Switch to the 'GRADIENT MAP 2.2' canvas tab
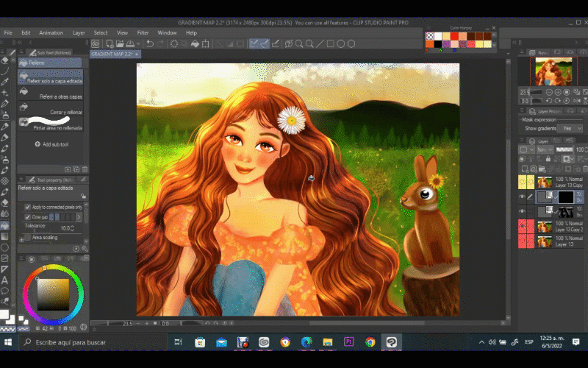This screenshot has height=368, width=588. 111,54
